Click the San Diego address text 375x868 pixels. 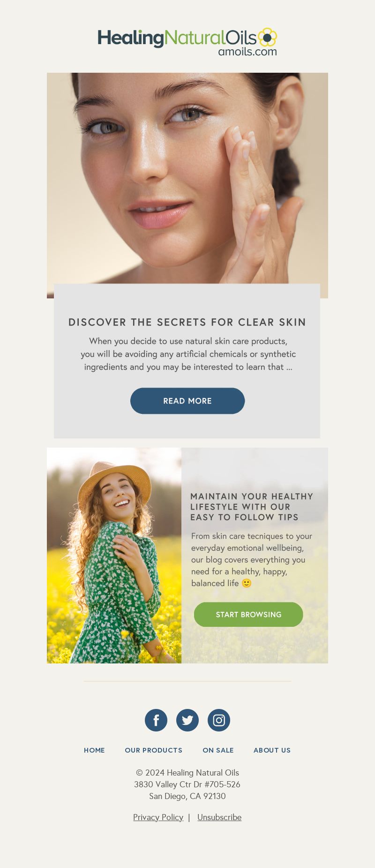pos(187,796)
